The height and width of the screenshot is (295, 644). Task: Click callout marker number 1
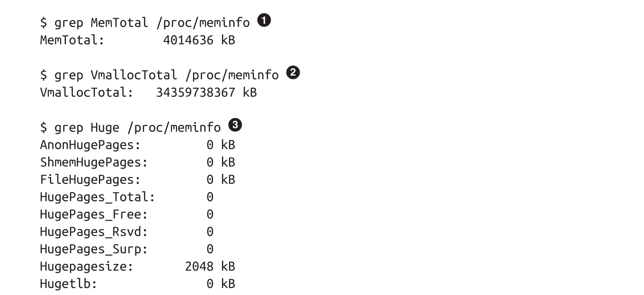click(x=264, y=20)
